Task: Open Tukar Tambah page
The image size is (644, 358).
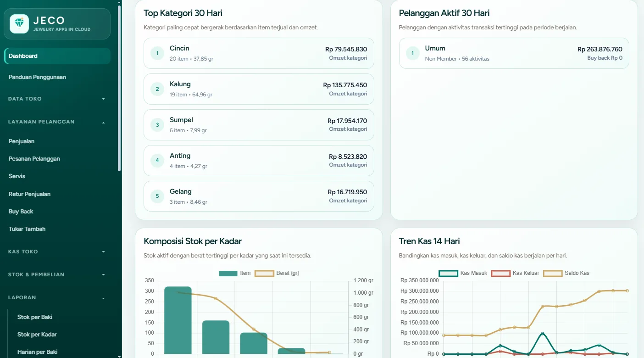Action: click(x=27, y=229)
